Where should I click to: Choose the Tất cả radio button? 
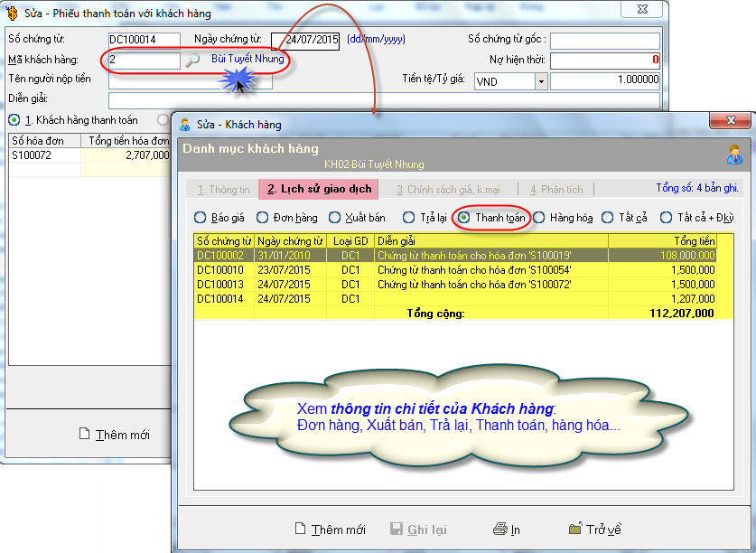click(625, 218)
